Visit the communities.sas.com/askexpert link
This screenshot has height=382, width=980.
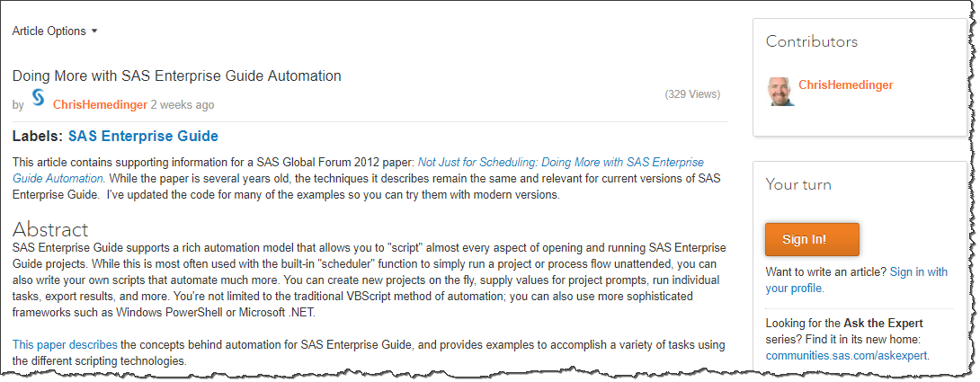click(x=845, y=356)
